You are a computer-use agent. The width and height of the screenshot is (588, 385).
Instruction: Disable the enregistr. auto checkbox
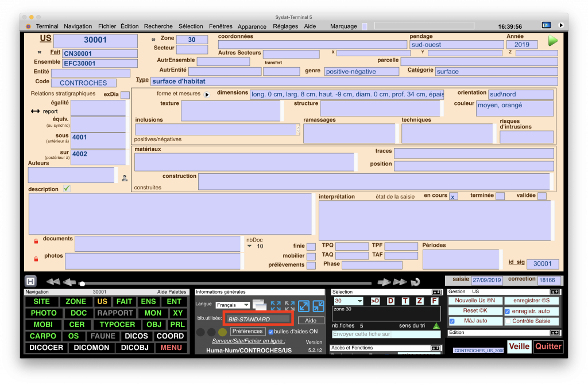point(507,311)
